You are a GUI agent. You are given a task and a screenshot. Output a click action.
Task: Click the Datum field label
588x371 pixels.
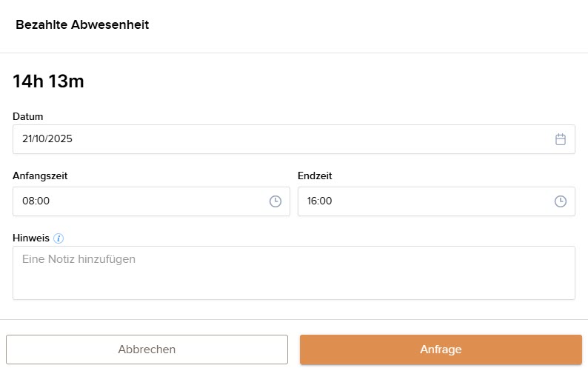pos(28,116)
